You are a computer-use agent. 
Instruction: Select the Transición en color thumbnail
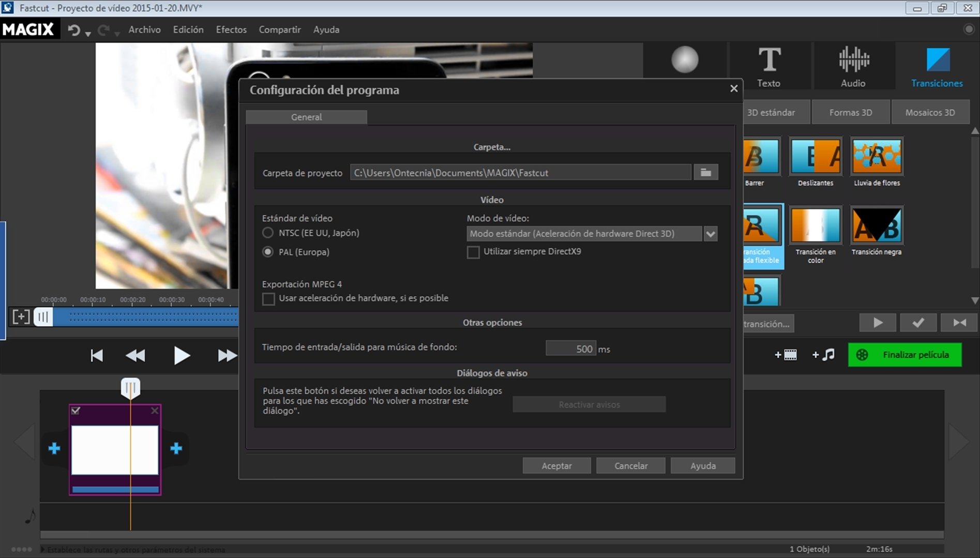816,225
